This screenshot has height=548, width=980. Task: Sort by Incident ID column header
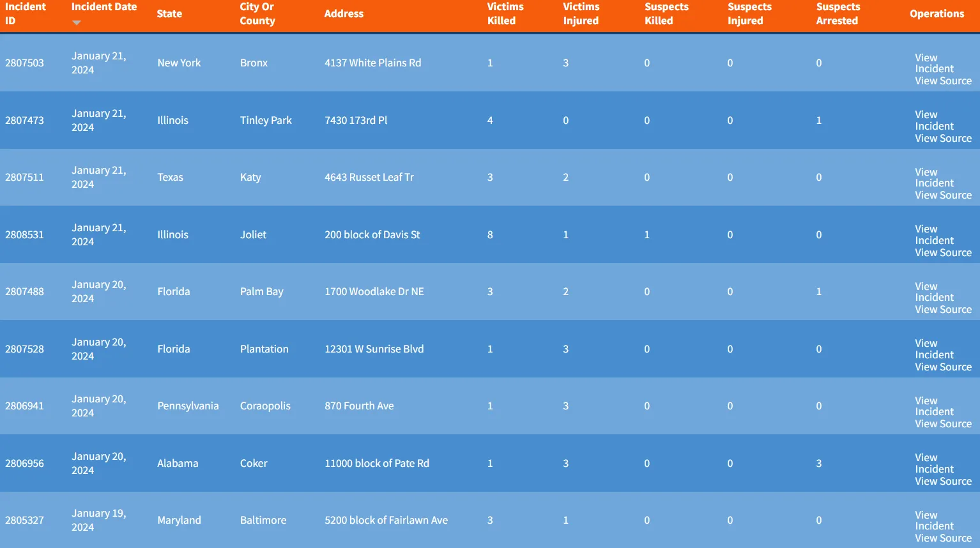26,13
